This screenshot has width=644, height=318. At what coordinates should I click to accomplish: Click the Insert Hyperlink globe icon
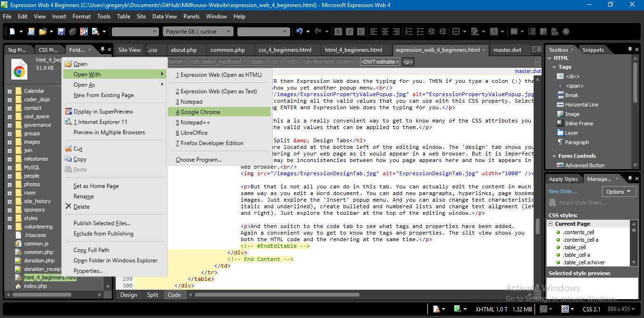(554, 32)
